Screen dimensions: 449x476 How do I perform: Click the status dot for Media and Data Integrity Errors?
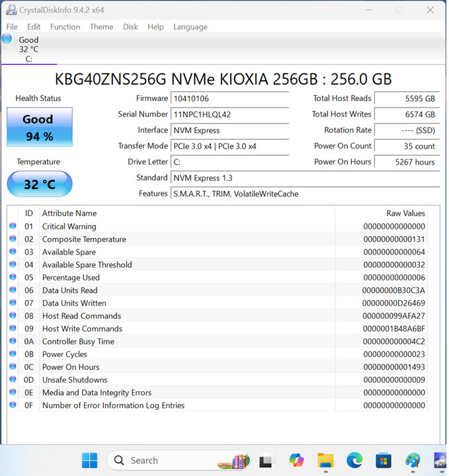pyautogui.click(x=13, y=392)
